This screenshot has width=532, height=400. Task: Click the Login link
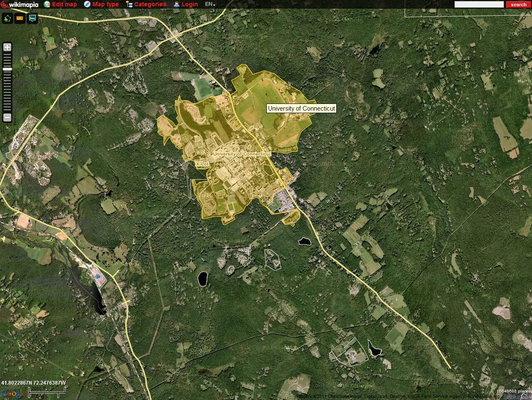pyautogui.click(x=190, y=4)
